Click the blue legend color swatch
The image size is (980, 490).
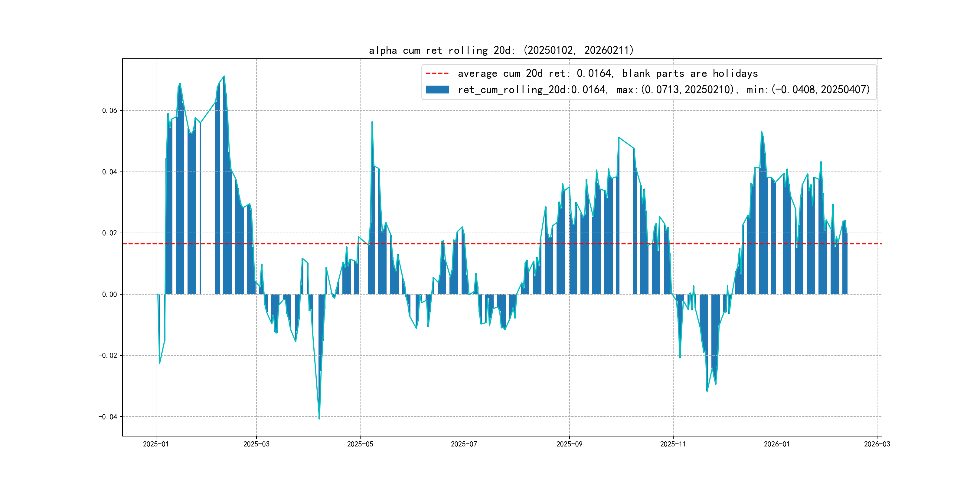click(x=437, y=90)
